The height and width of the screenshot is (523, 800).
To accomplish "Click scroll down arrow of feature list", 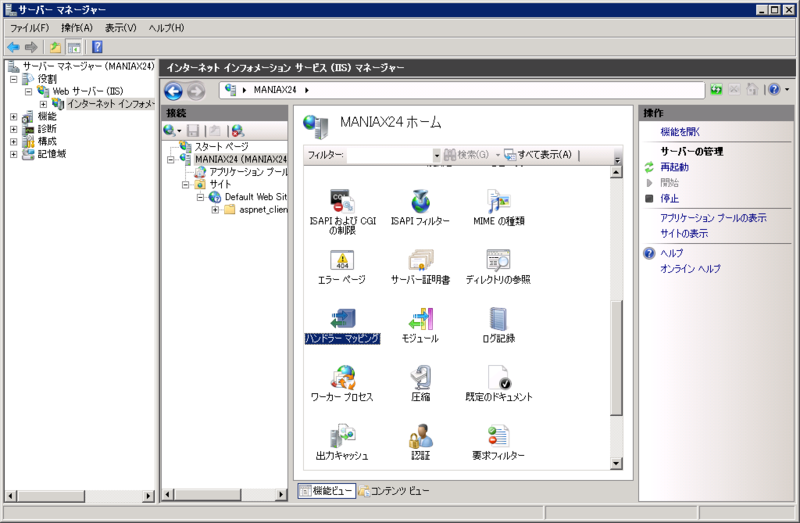I will [x=616, y=463].
